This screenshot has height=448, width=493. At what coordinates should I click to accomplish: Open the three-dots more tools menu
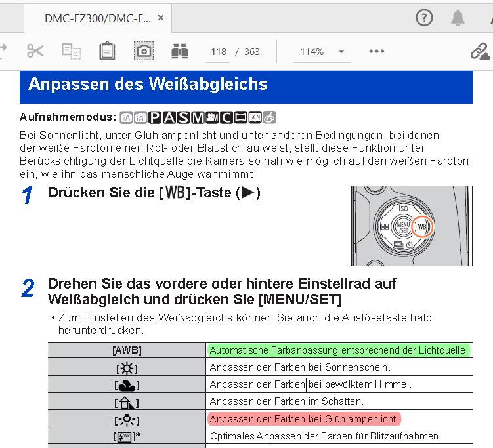[377, 51]
